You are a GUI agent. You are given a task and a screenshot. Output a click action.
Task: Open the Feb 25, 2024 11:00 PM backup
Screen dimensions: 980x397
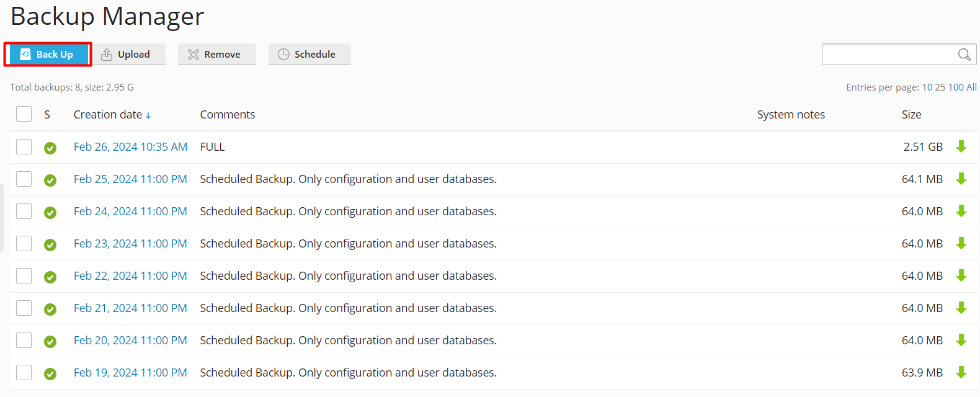pos(130,179)
